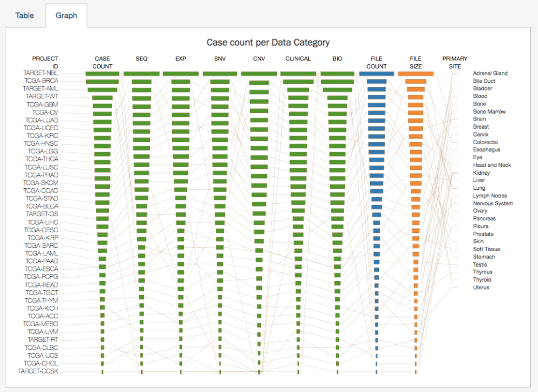The height and width of the screenshot is (392, 538).
Task: Switch to the Table tab
Action: point(25,15)
